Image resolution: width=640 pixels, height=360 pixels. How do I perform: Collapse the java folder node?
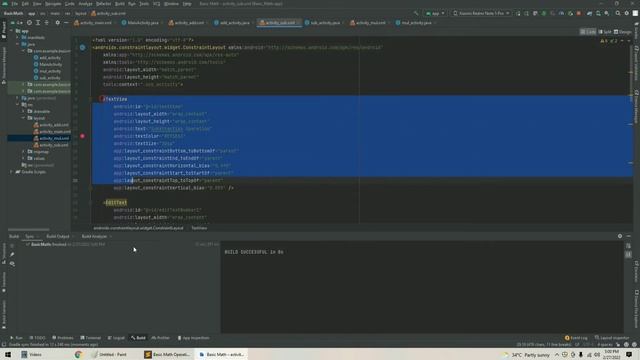pos(18,44)
